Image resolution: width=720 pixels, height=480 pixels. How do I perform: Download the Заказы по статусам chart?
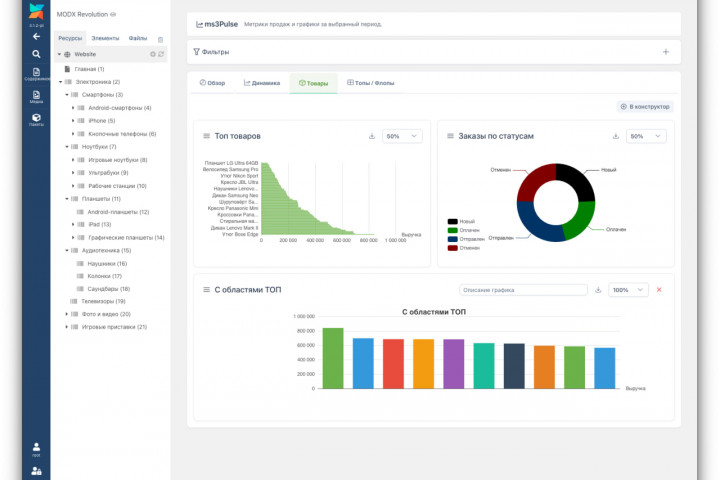pyautogui.click(x=616, y=136)
